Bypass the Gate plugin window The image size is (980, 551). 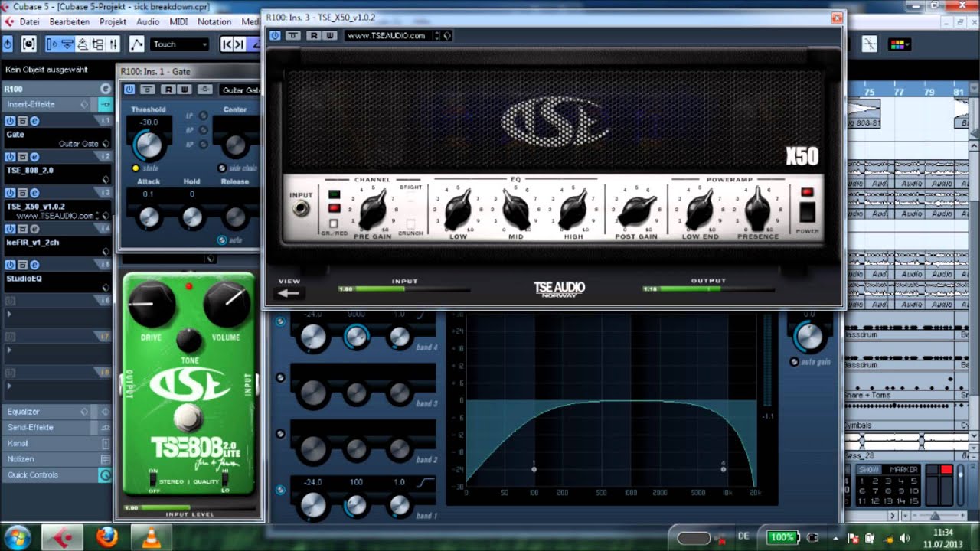(147, 90)
